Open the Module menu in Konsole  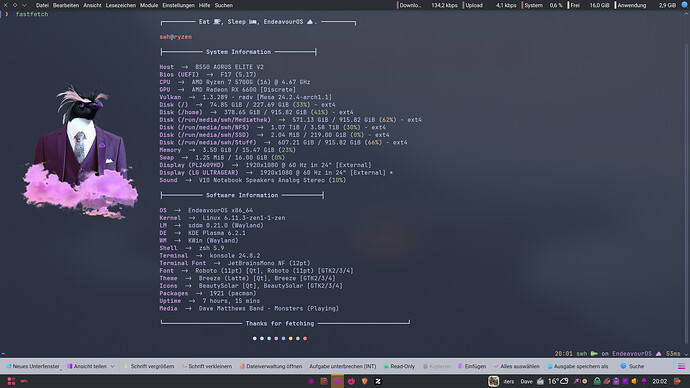point(149,5)
